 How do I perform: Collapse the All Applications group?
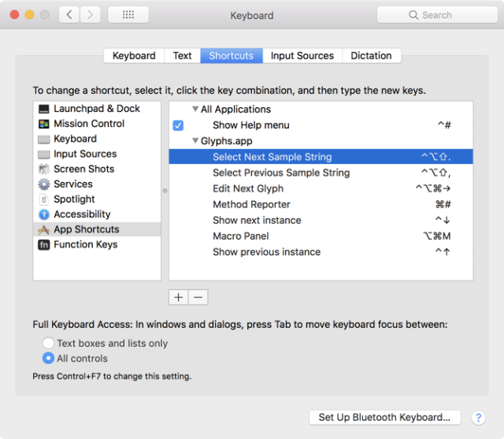point(195,110)
